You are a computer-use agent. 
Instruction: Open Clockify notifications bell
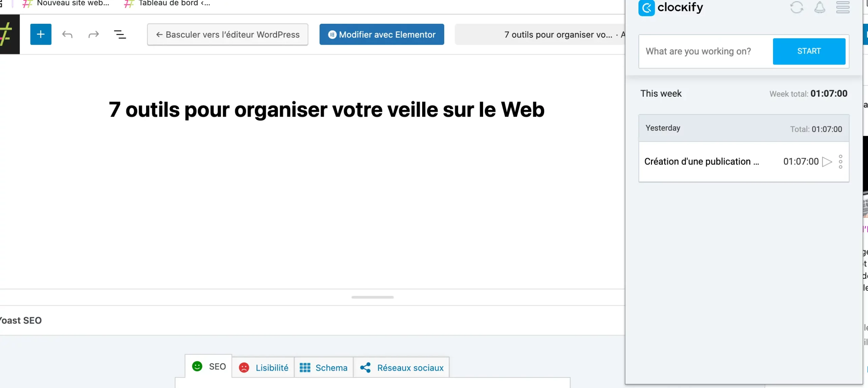click(x=820, y=7)
